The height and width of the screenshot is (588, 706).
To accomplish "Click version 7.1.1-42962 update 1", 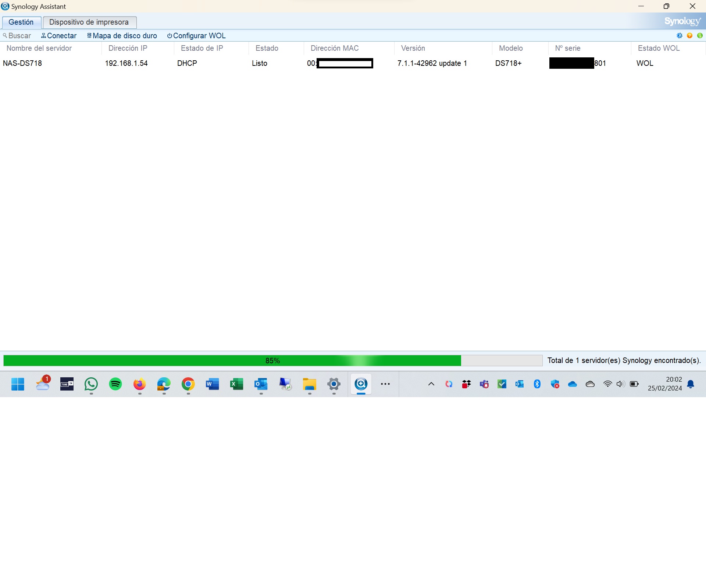I will click(x=432, y=63).
